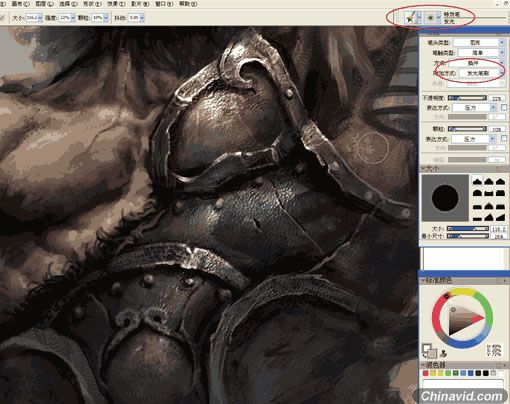The width and height of the screenshot is (510, 404).
Task: Adjust the 颗粒 grain slider in panel
Action: click(467, 129)
